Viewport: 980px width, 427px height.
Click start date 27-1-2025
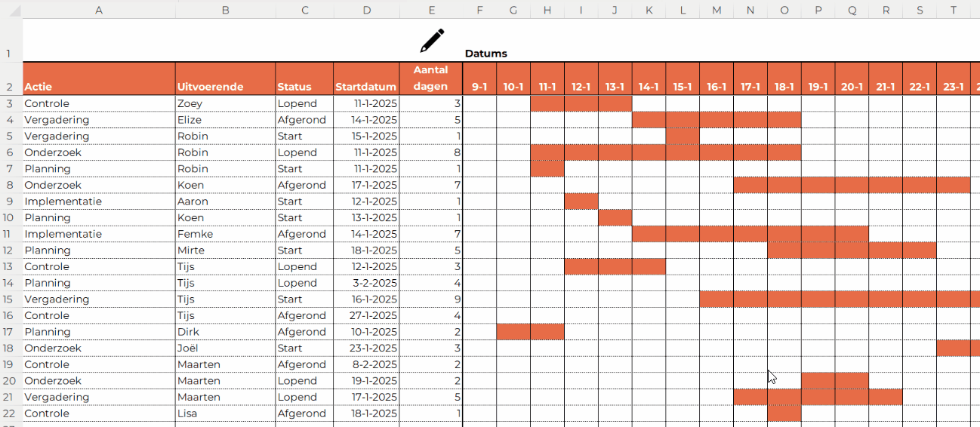pos(366,315)
